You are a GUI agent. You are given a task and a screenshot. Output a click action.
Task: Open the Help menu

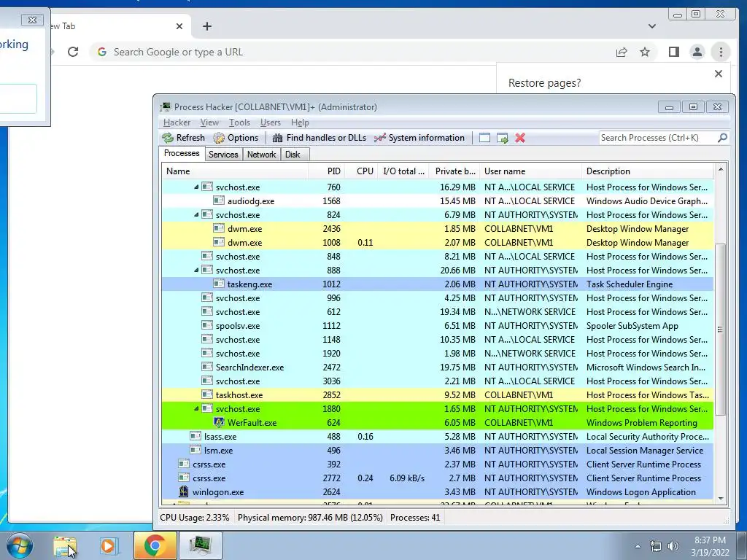coord(300,122)
